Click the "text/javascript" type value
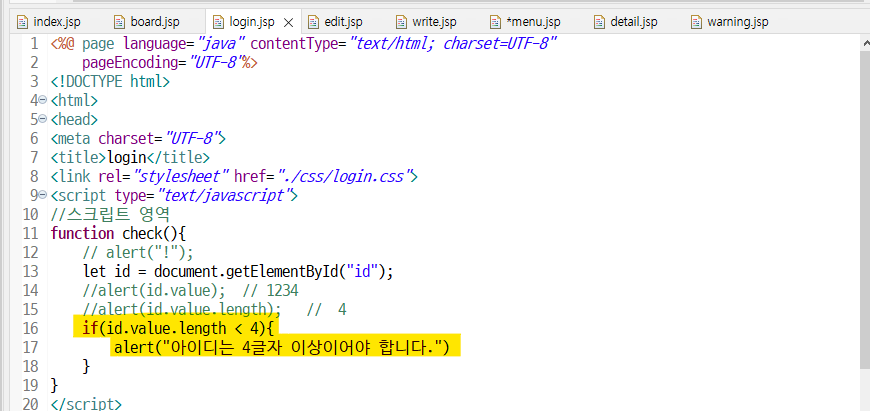 pos(224,195)
